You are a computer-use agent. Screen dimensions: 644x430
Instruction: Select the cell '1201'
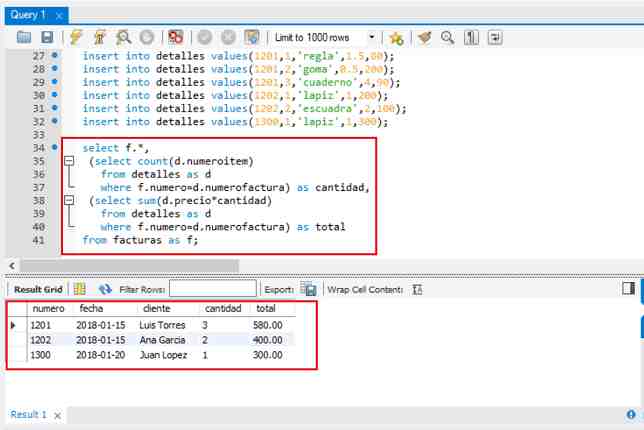(41, 325)
